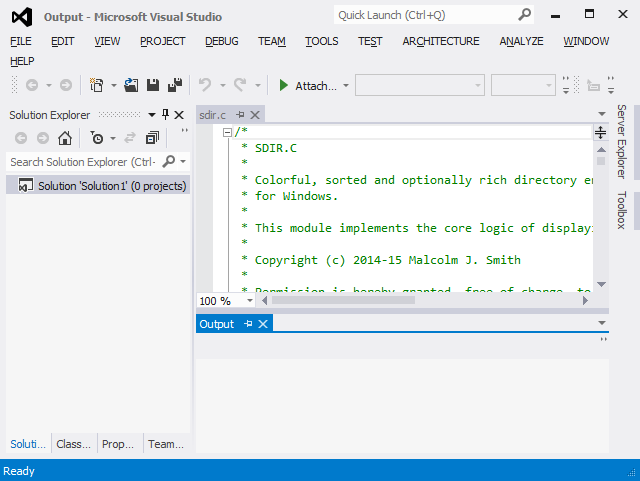Save the current file with Save icon
Image resolution: width=640 pixels, height=481 pixels.
click(153, 85)
